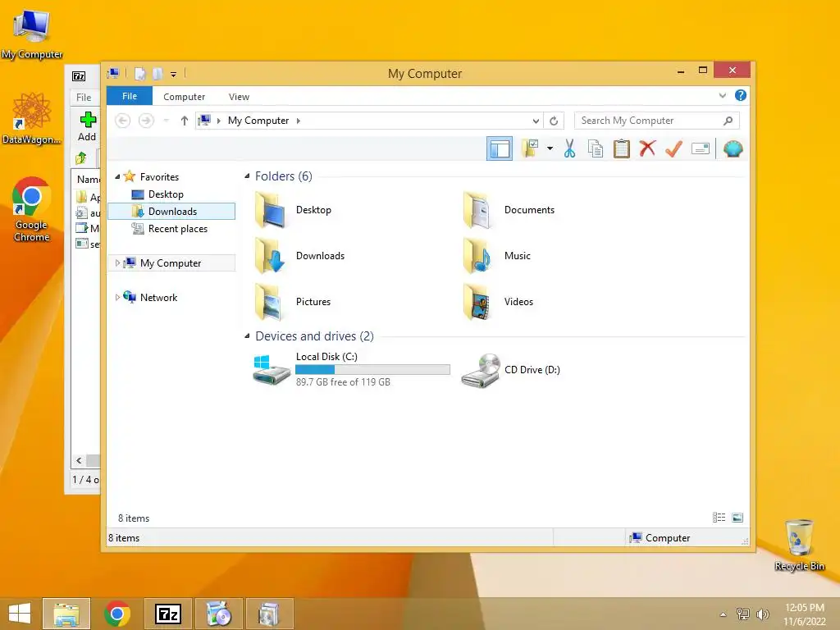Screen dimensions: 840x630
Task: Select the Desktop folder icon
Action: click(271, 210)
